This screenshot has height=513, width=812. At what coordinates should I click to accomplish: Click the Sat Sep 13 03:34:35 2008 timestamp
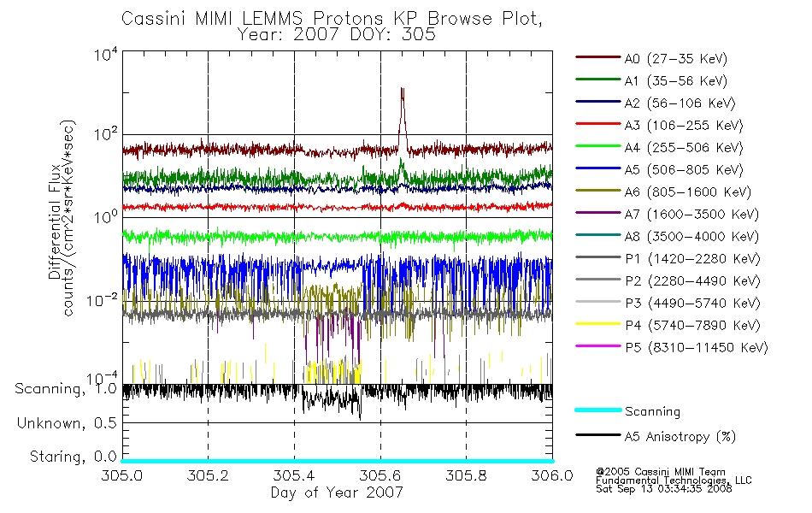point(663,489)
